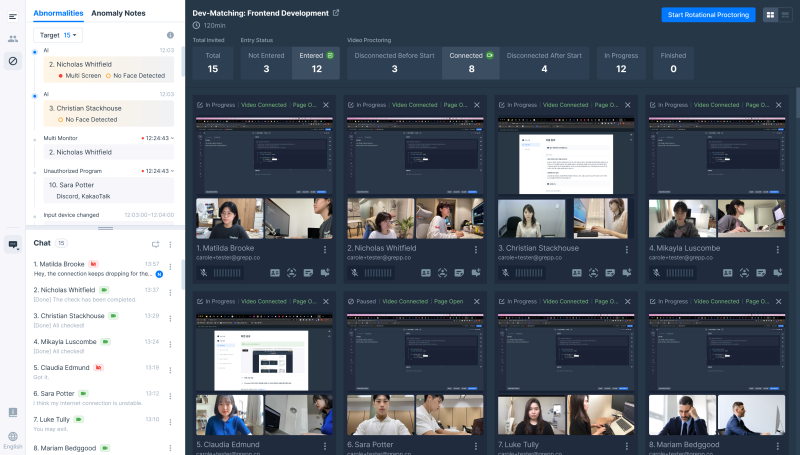Click Start Rotational Proctoring button

coord(708,14)
